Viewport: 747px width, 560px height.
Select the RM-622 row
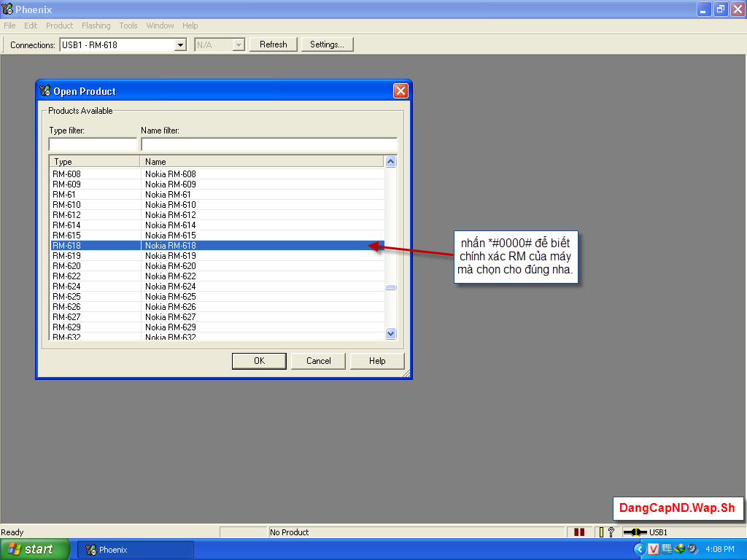tap(217, 276)
